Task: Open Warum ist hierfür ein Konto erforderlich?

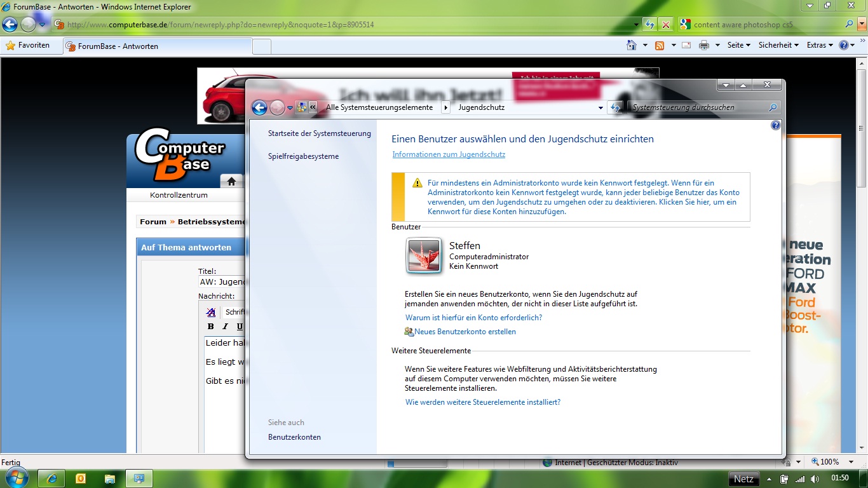Action: click(473, 317)
